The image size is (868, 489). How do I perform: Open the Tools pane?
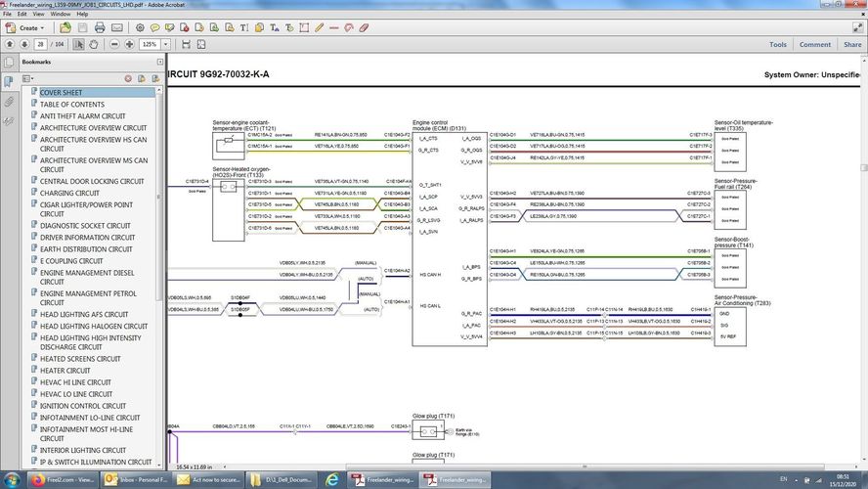pos(778,44)
